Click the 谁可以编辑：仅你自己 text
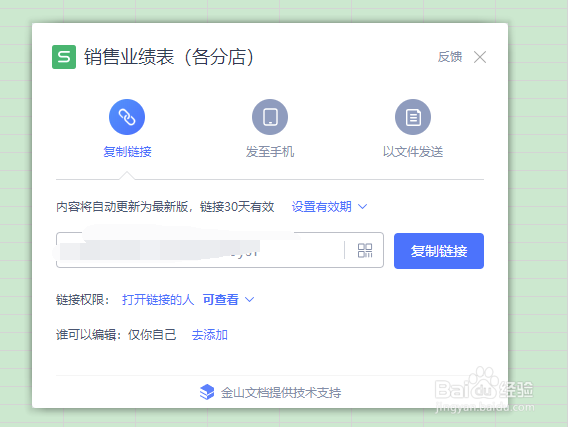The width and height of the screenshot is (568, 427). (x=116, y=335)
